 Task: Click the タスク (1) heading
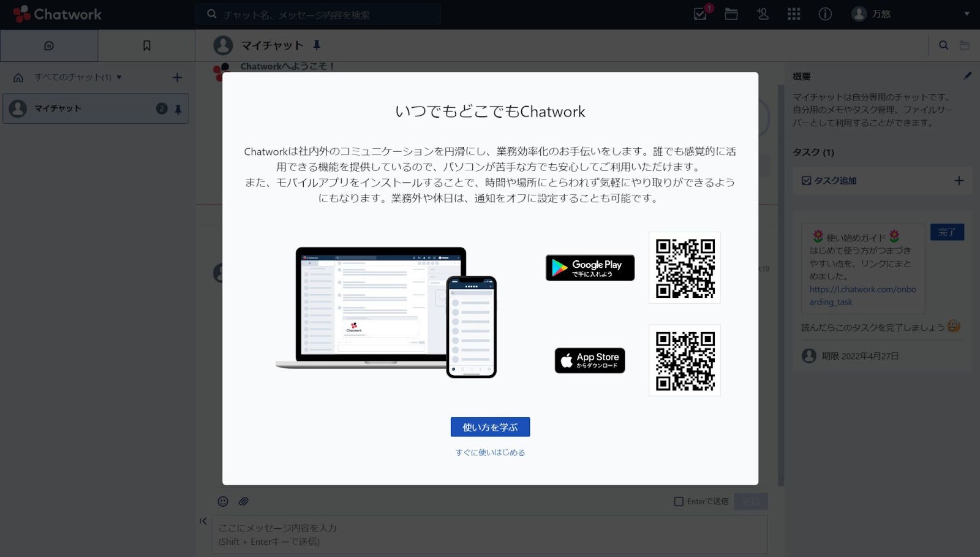coord(813,152)
